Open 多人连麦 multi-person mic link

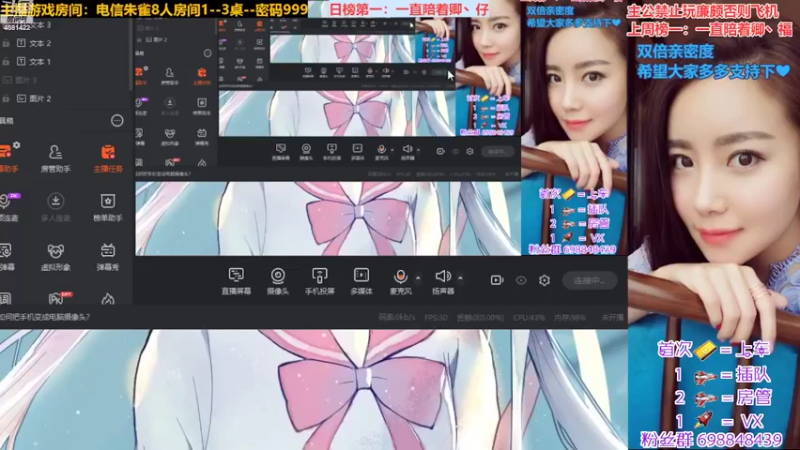55,207
